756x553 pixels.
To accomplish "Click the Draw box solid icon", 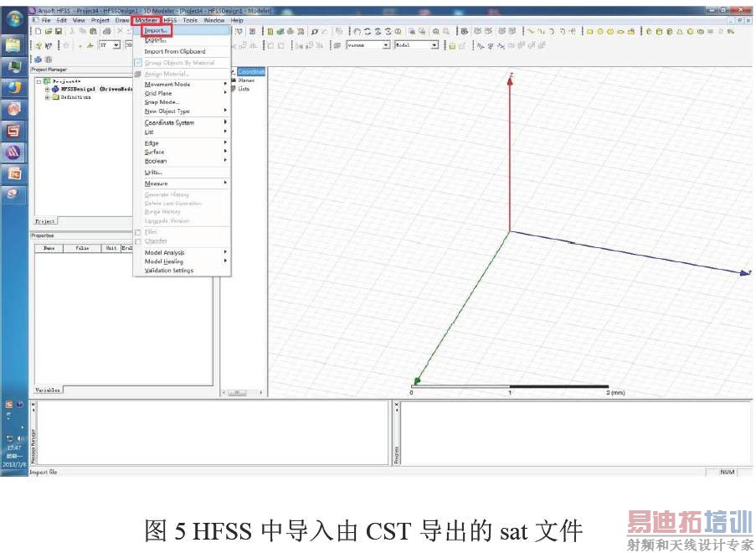I will (x=649, y=32).
